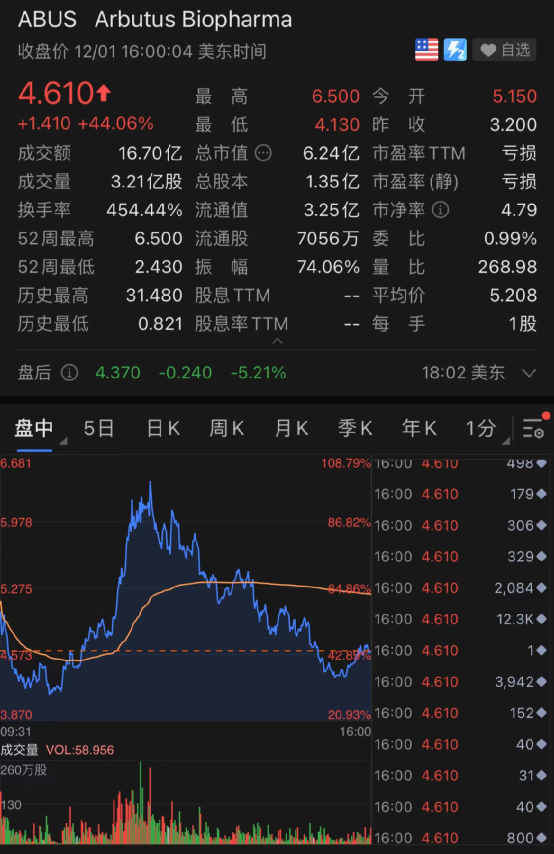Click the 平均价 value 5.208
The height and width of the screenshot is (854, 554).
(513, 295)
